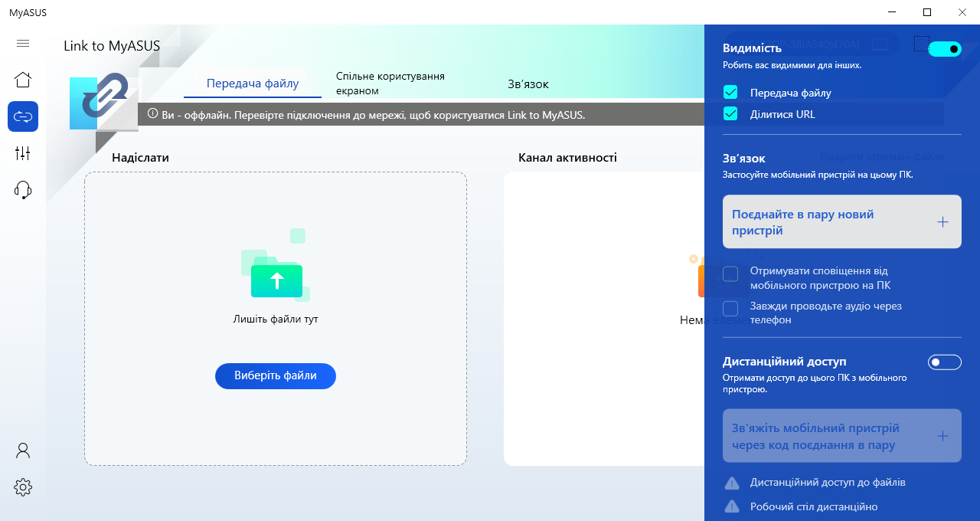The width and height of the screenshot is (980, 521).
Task: Click the Канал активності heading
Action: click(567, 158)
